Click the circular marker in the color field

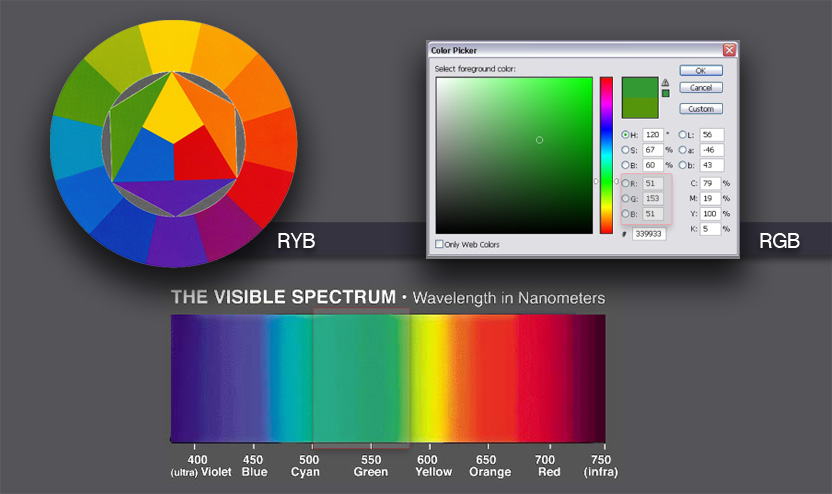tap(540, 140)
